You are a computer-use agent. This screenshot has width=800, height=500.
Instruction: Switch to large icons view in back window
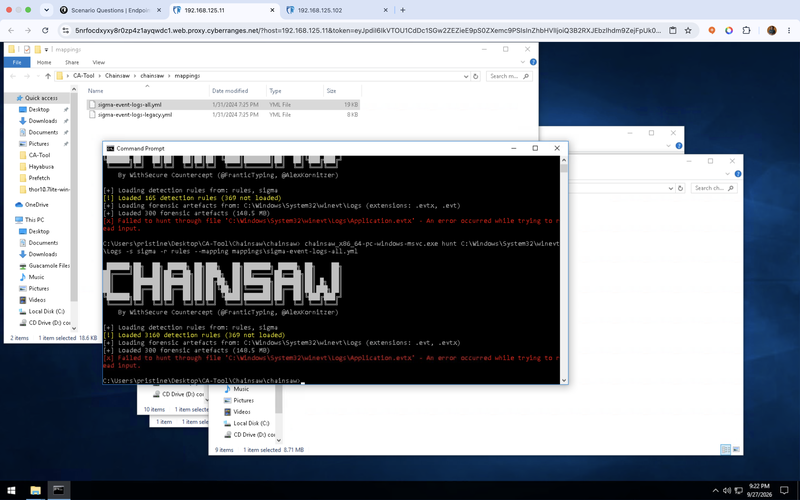[x=736, y=449]
